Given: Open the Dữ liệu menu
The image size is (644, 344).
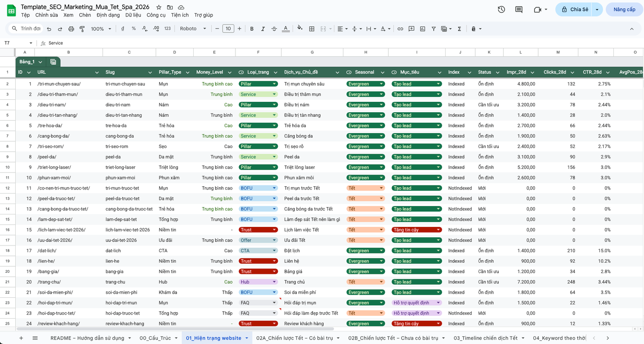Looking at the screenshot, I should [133, 15].
